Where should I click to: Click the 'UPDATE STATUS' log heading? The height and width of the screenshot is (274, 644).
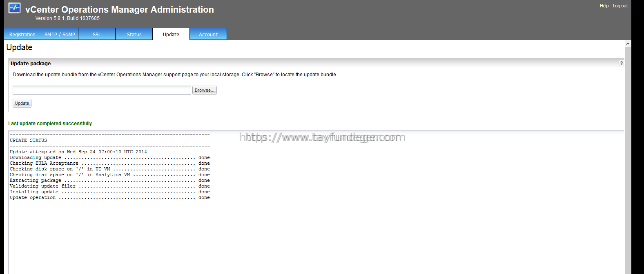coord(28,140)
